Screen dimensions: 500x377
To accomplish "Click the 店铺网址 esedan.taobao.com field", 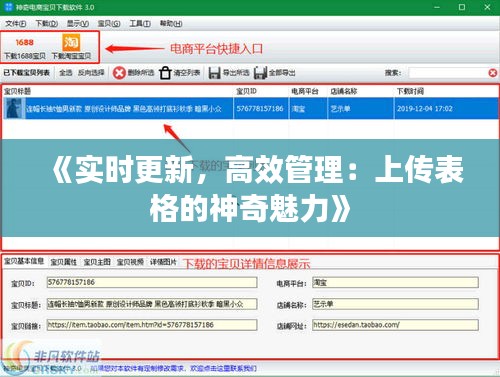I will 395,325.
